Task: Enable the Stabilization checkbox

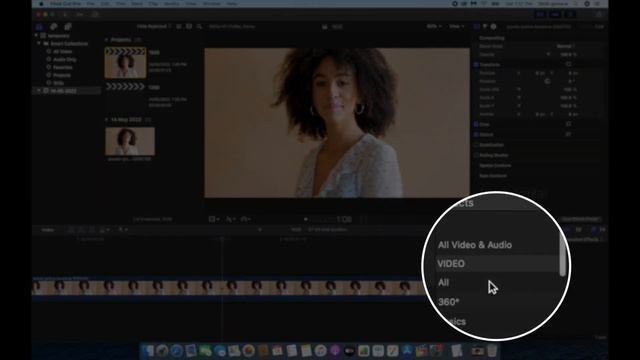Action: [x=476, y=145]
